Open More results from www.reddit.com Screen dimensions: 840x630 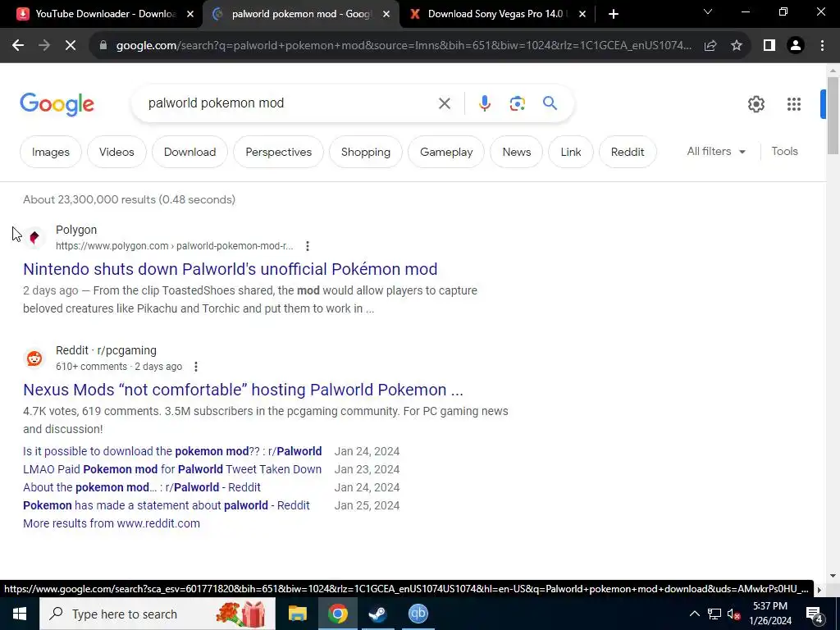tap(112, 523)
